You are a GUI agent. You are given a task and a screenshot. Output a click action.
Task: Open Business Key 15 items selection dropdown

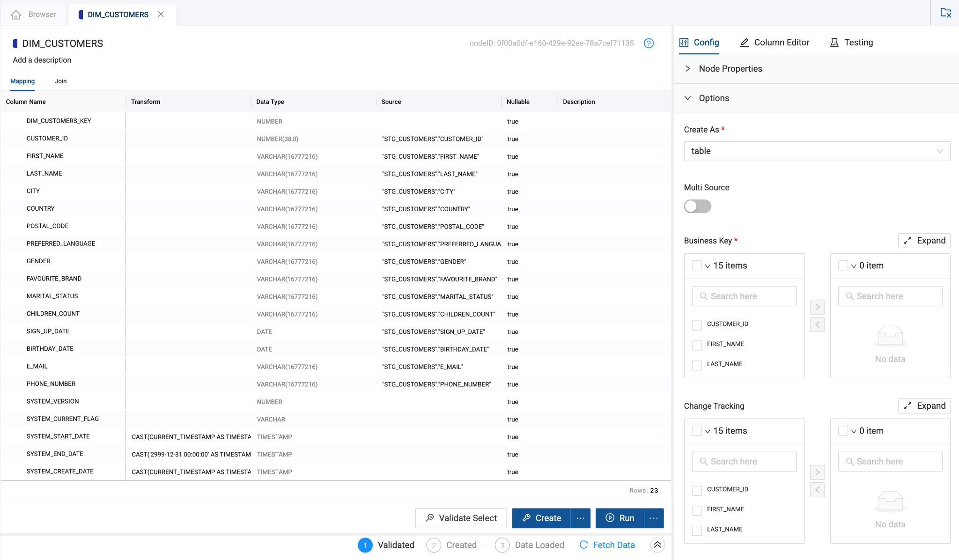[708, 266]
